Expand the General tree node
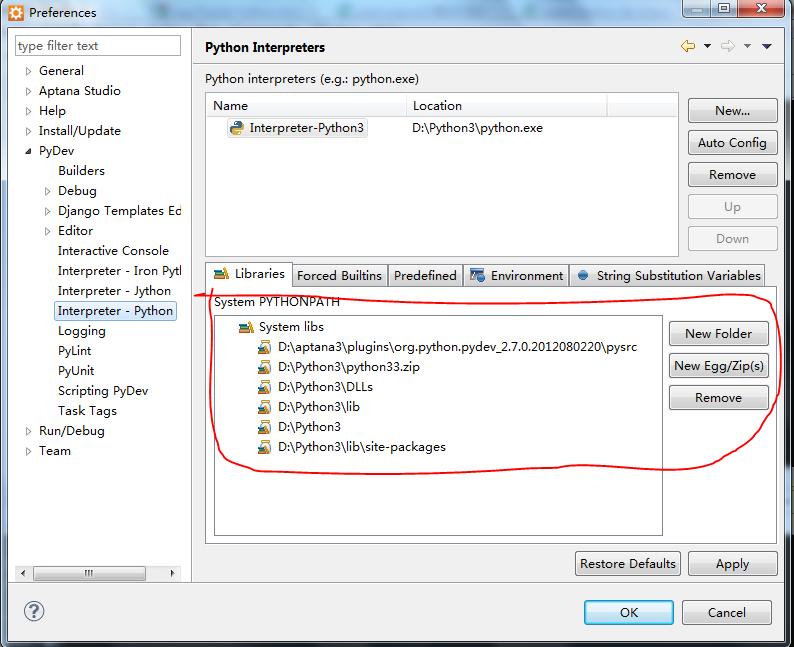Viewport: 794px width, 647px height. (x=28, y=71)
